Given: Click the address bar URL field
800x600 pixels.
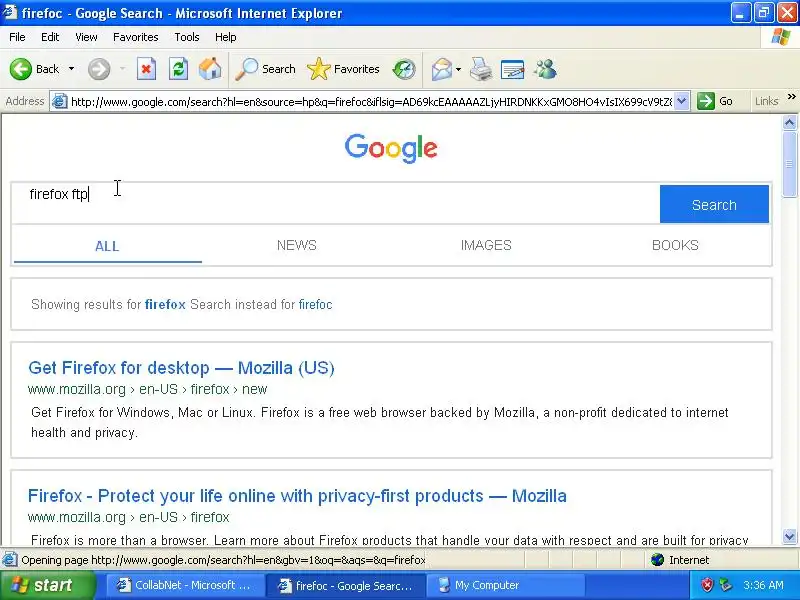Looking at the screenshot, I should [x=371, y=102].
